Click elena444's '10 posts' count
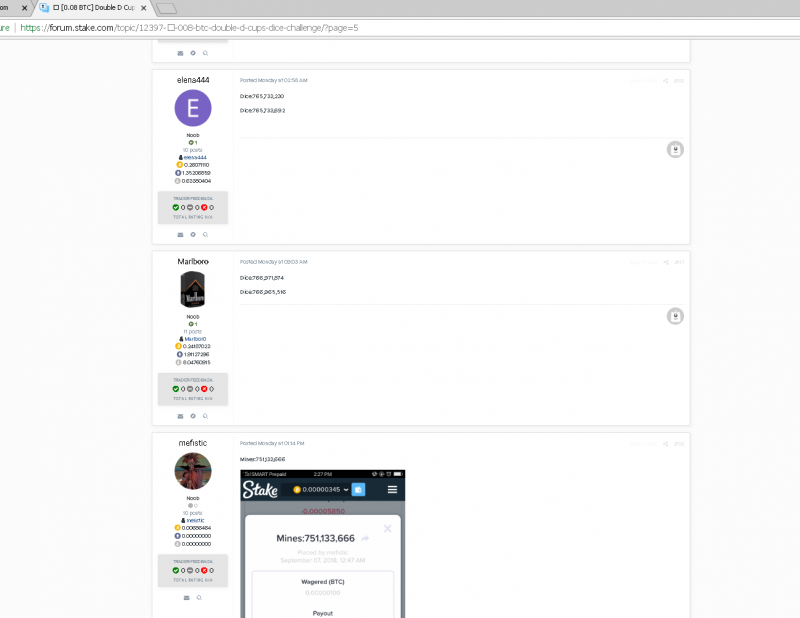Image resolution: width=800 pixels, height=618 pixels. pyautogui.click(x=193, y=150)
